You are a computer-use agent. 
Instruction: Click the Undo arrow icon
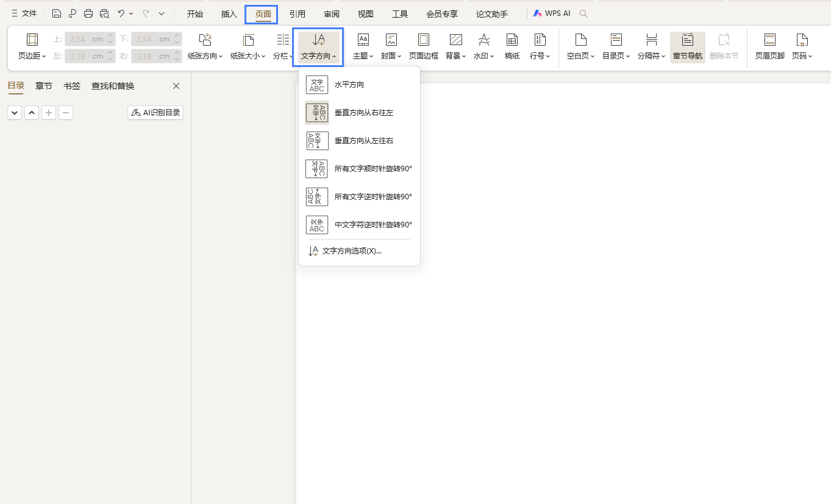[121, 13]
